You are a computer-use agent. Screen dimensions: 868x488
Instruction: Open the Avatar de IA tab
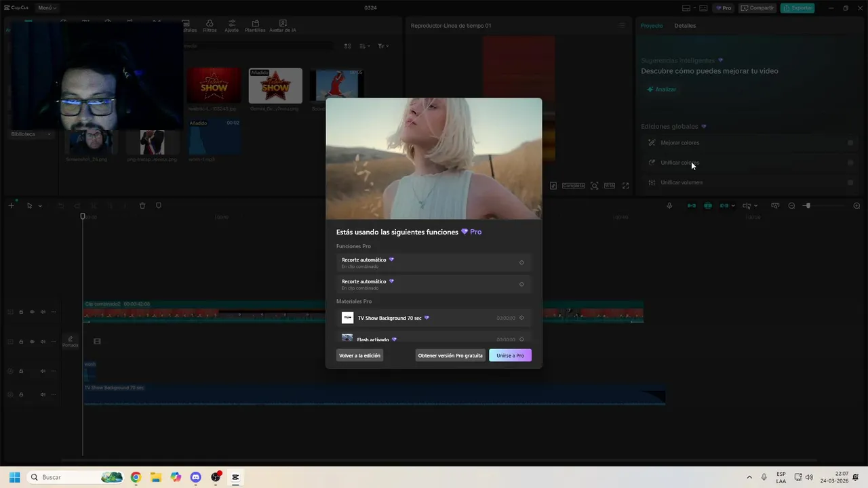283,26
